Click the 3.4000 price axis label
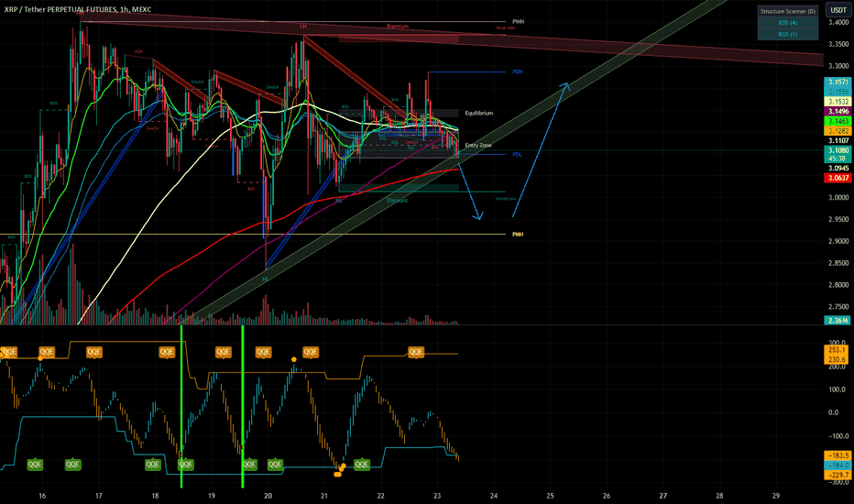Screen dimensions: 854x504 tap(838, 22)
